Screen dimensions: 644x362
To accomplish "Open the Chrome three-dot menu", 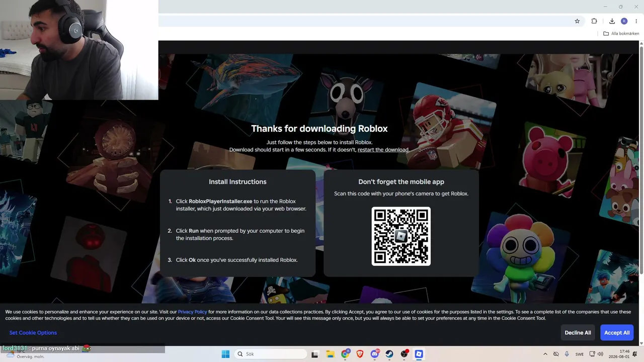I will 636,21.
